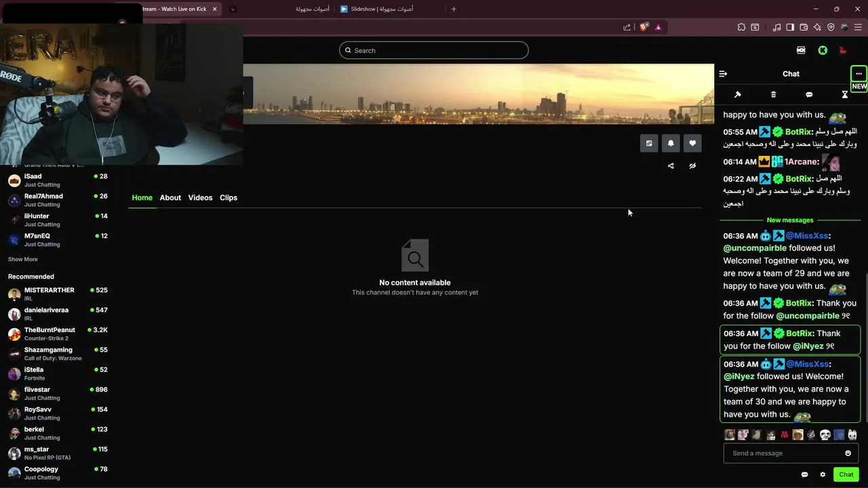
Task: Focus the Kick Search field
Action: tap(434, 50)
